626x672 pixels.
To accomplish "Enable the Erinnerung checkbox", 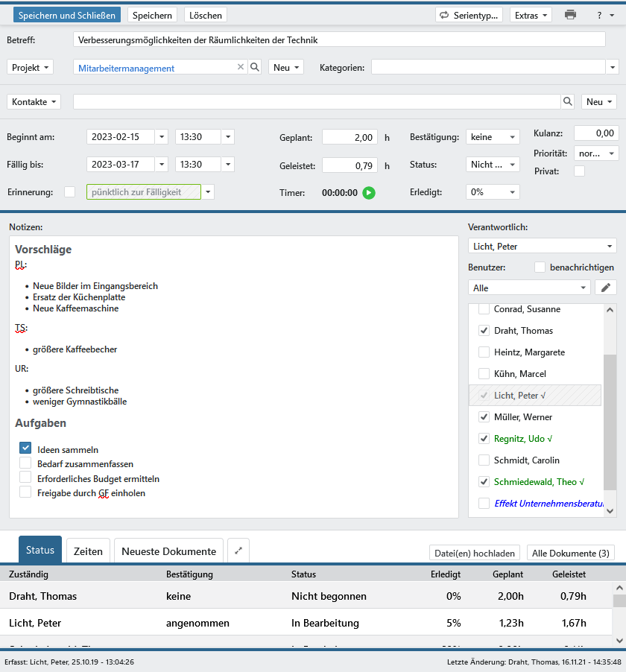I will click(x=70, y=192).
